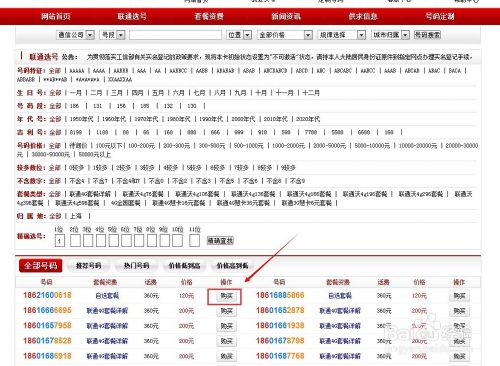Filter 吉利号 by 666
Viewport: 500px width, 366px height.
[215, 132]
